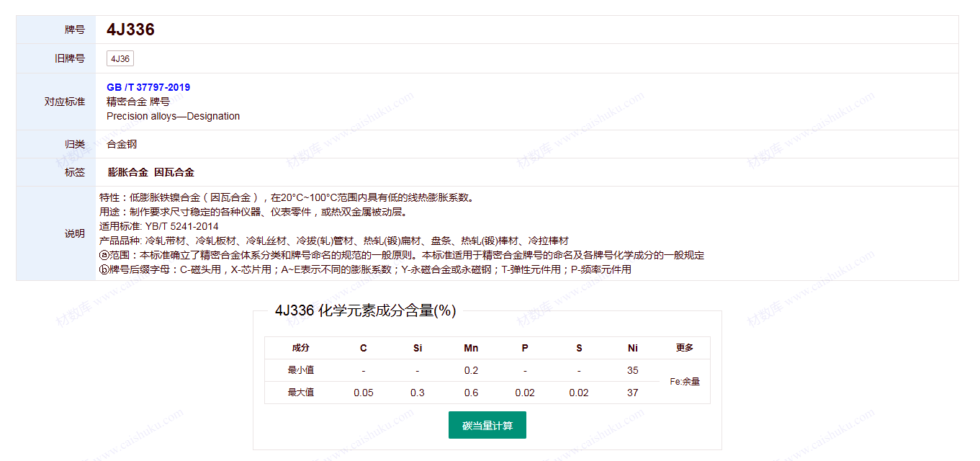Image resolution: width=980 pixels, height=461 pixels.
Task: Click the 更多 column header
Action: click(684, 348)
